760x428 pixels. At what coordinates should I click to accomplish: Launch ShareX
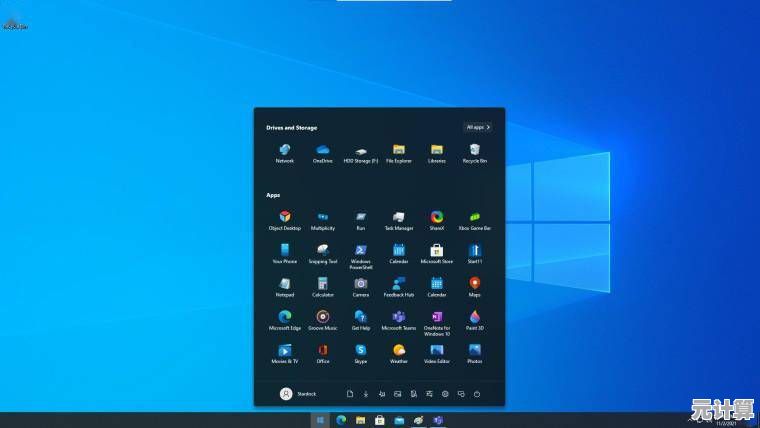(x=437, y=221)
